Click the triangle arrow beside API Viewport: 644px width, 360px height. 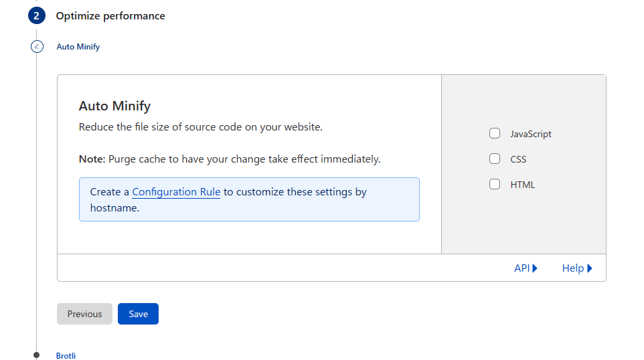tap(535, 268)
